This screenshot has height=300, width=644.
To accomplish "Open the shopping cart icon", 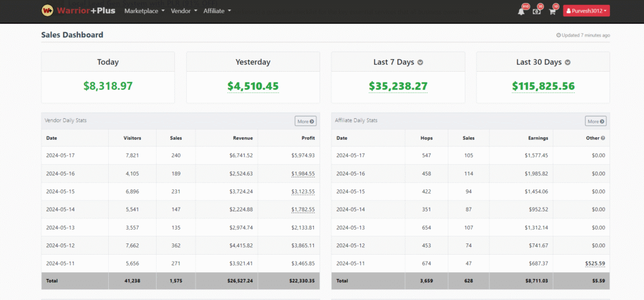I will pos(552,11).
